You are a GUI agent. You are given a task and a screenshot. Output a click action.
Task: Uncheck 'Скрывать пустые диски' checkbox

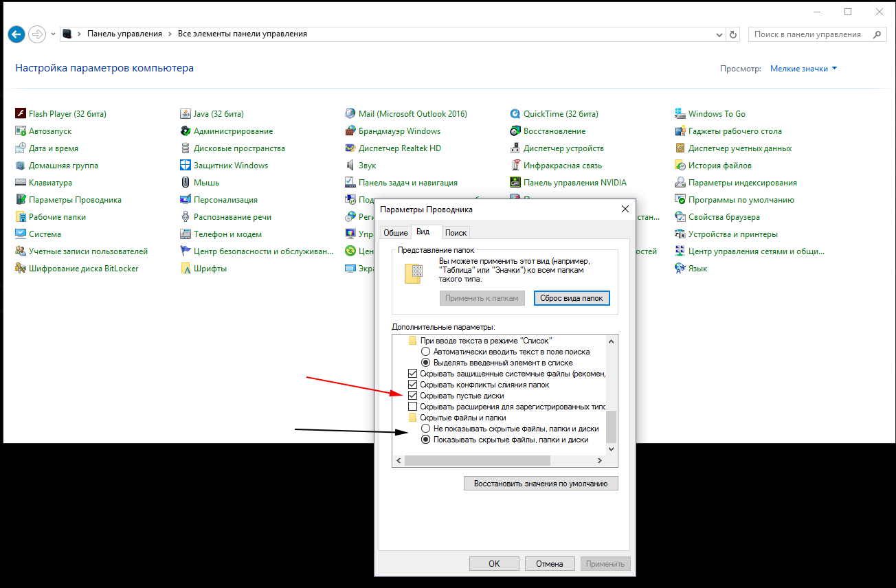413,396
